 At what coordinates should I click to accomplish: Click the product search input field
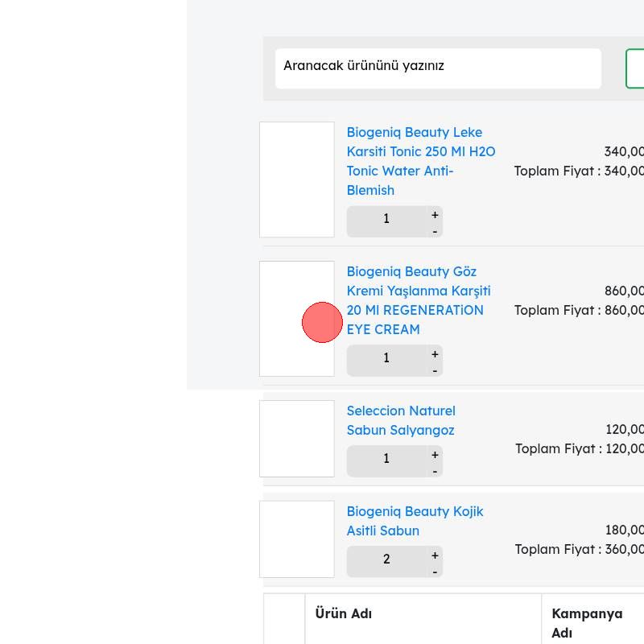438,68
